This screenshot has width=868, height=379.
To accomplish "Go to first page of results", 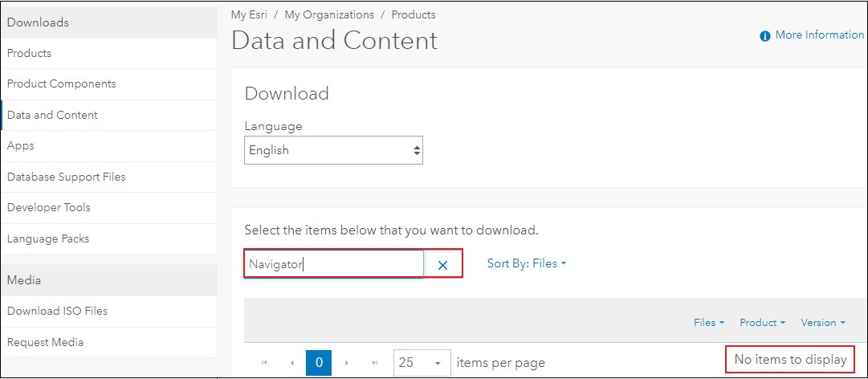I will [x=264, y=362].
